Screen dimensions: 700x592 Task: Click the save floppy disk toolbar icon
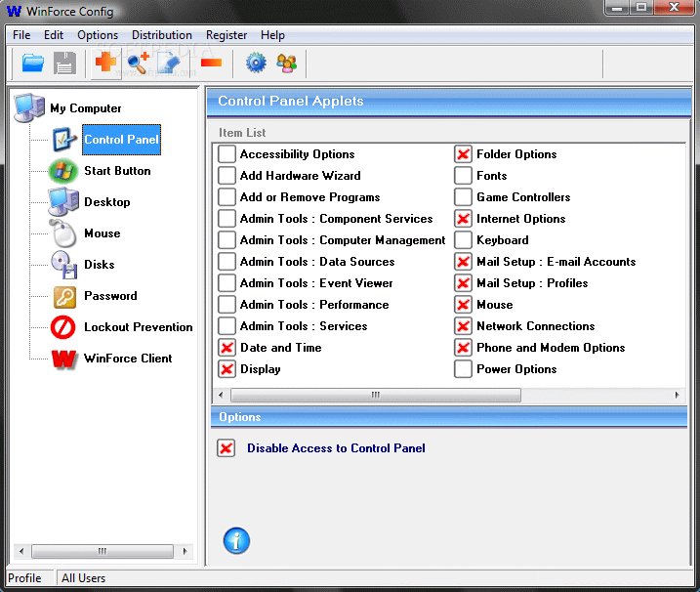click(64, 63)
